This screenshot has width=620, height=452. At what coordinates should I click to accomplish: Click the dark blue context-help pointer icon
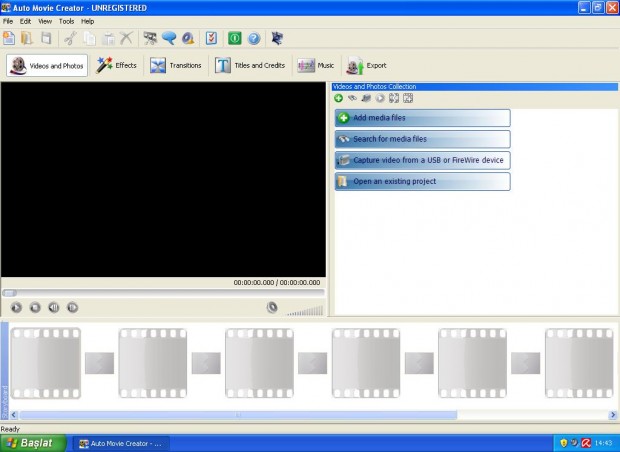tap(277, 38)
